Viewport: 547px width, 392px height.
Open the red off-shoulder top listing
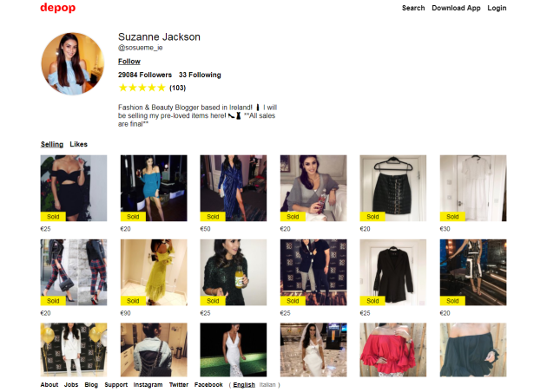point(392,350)
